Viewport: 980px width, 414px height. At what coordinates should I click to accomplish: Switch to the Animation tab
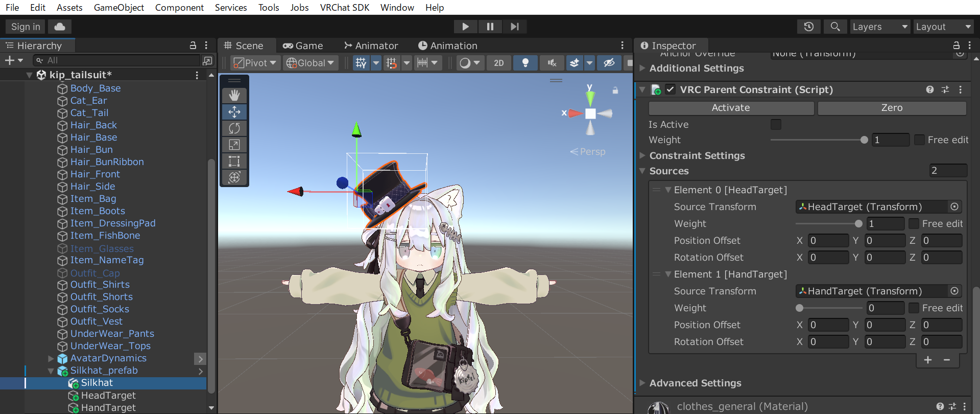pyautogui.click(x=448, y=45)
